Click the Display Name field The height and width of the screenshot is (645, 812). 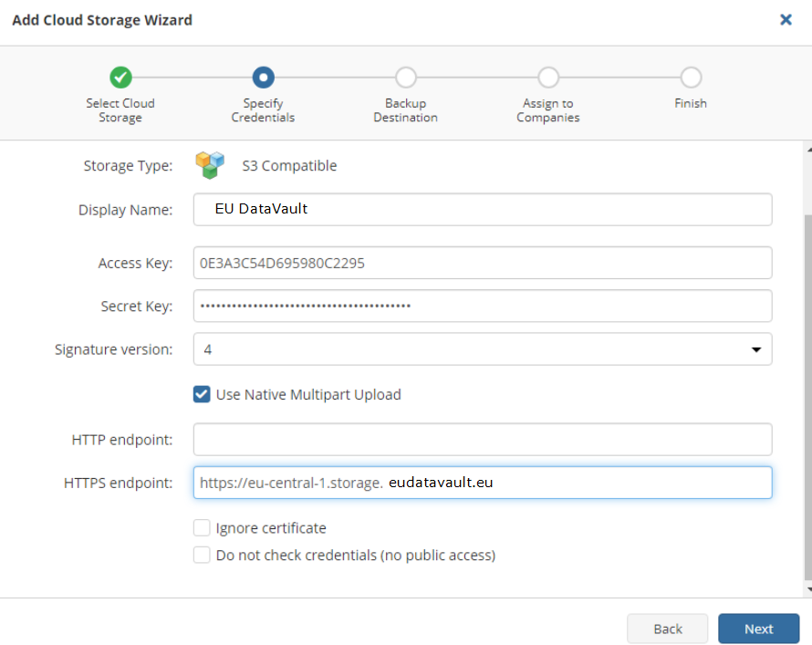483,209
